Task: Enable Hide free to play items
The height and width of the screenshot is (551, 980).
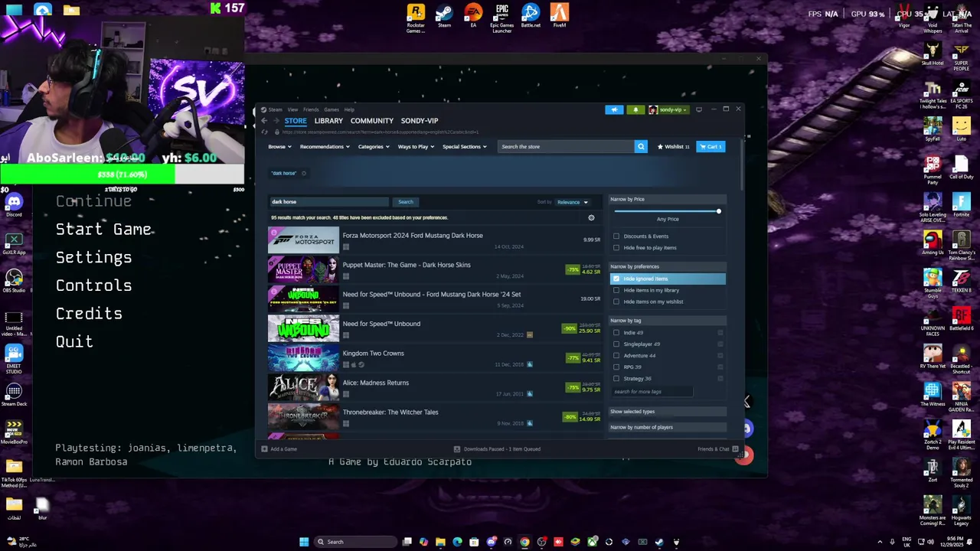Action: coord(616,248)
